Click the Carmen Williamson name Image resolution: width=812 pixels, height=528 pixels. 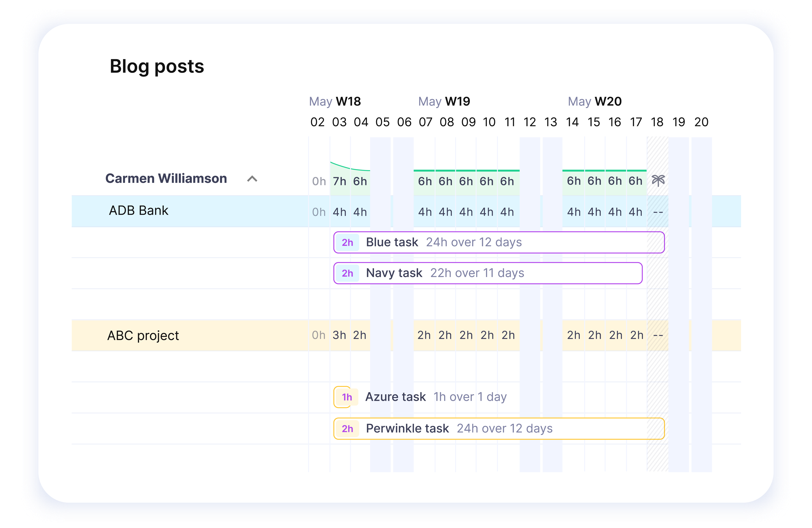(x=166, y=178)
